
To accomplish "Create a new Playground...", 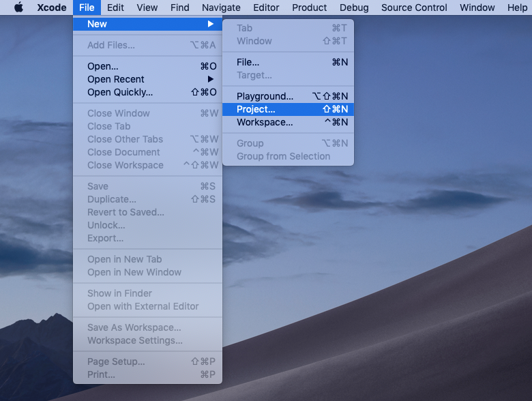I will (288, 96).
